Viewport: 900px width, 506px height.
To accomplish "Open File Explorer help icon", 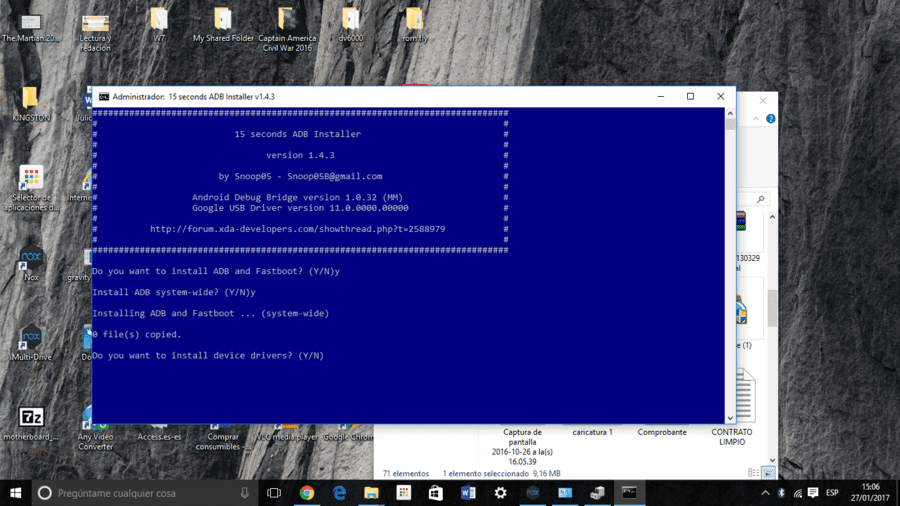I will click(770, 119).
